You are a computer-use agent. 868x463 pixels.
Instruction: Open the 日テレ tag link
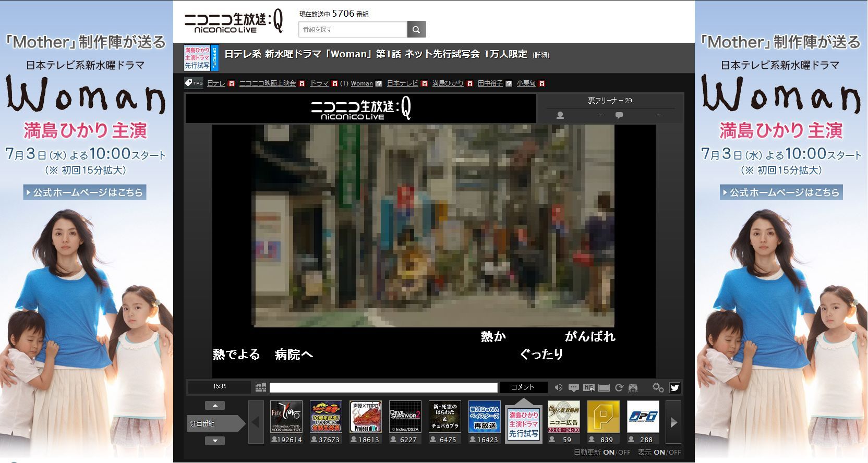pos(216,83)
